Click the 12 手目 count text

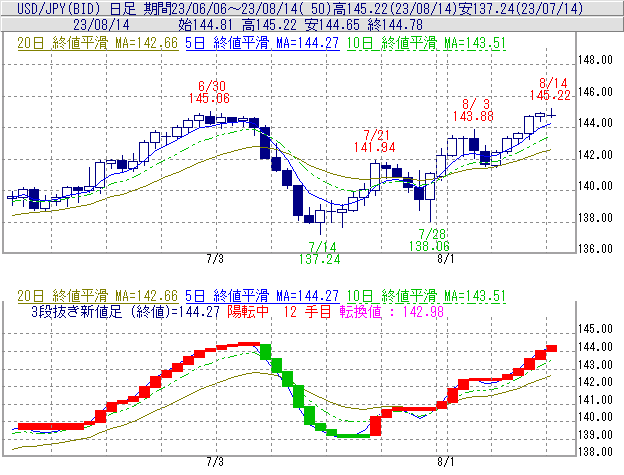(x=307, y=311)
